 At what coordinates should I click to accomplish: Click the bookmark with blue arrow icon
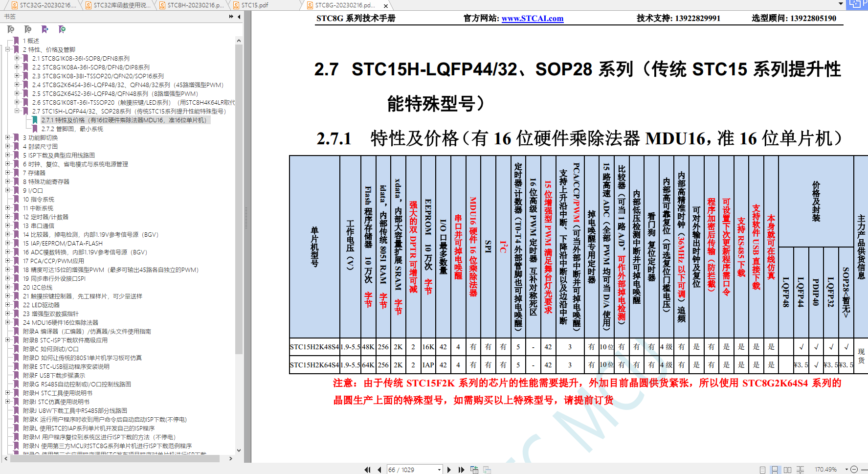click(x=45, y=29)
